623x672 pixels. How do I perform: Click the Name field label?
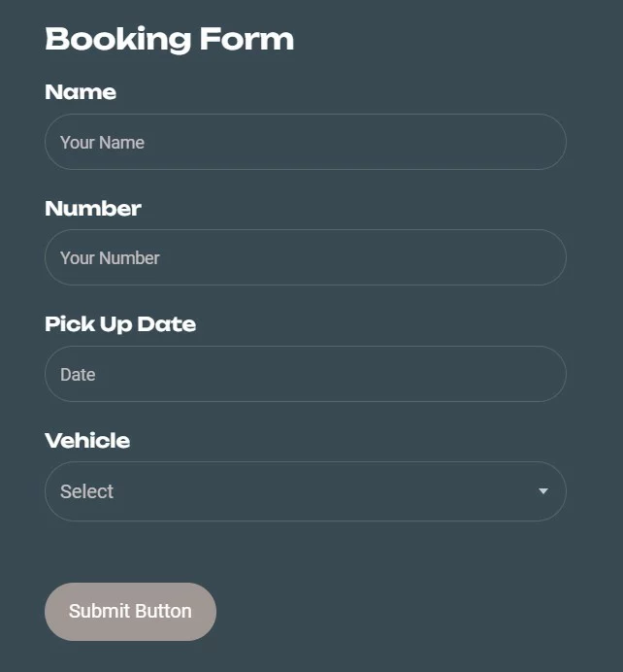pos(81,92)
